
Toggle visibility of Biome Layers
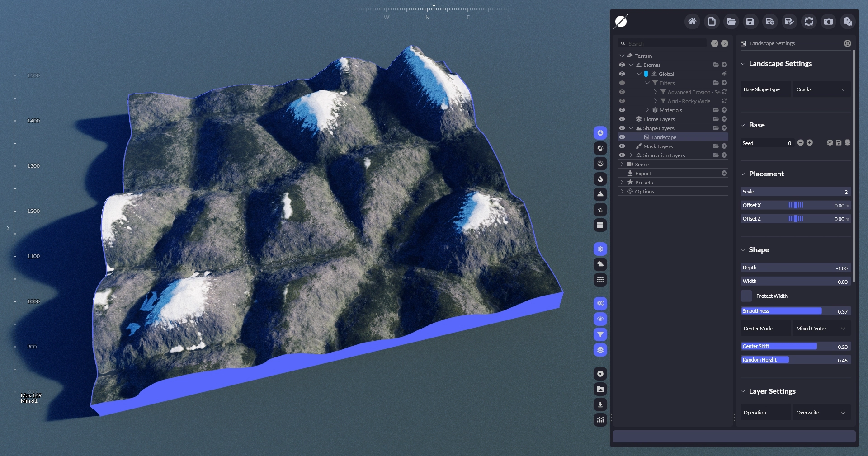tap(622, 119)
